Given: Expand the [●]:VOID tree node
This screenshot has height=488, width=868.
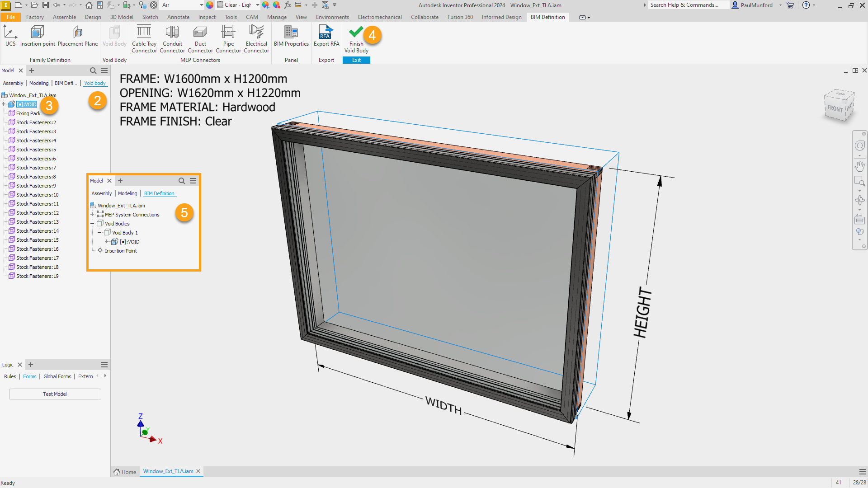Looking at the screenshot, I should 4,104.
